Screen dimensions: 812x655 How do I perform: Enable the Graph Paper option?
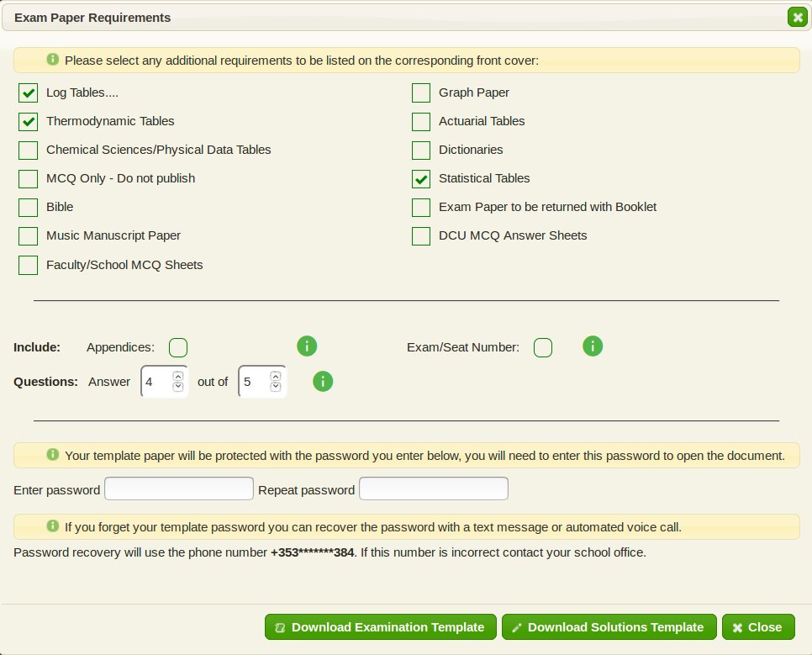click(420, 92)
